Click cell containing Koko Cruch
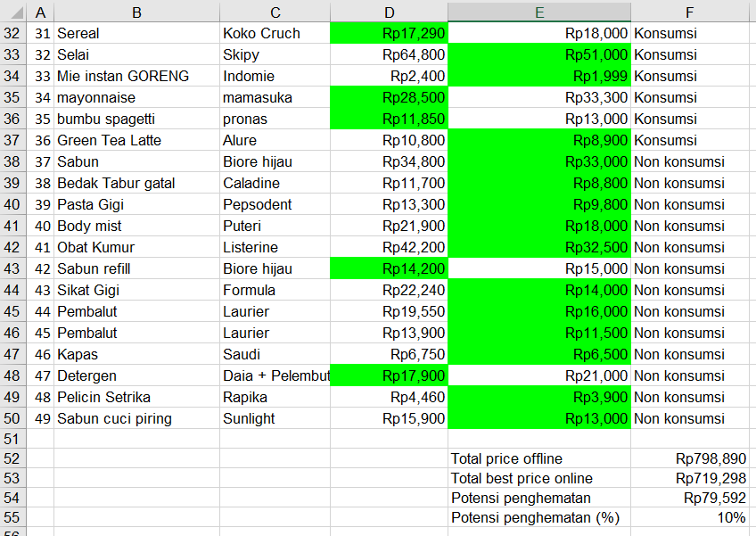The width and height of the screenshot is (756, 536). (x=275, y=33)
